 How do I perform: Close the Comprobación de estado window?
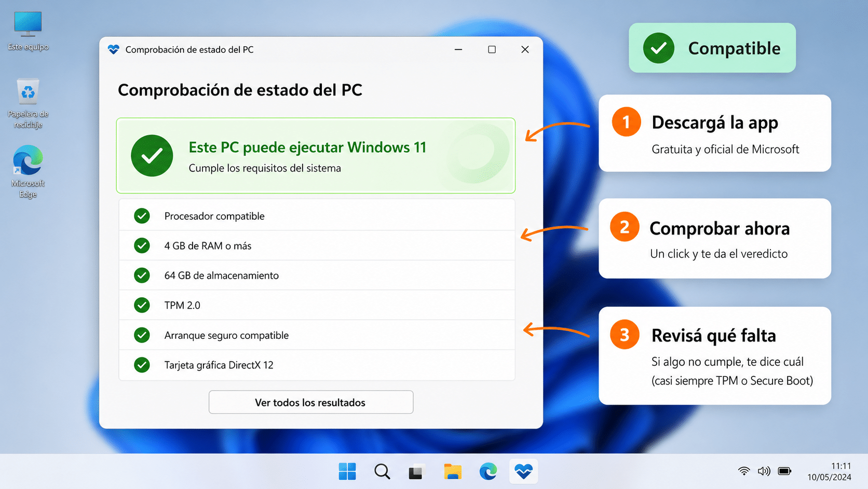[525, 49]
